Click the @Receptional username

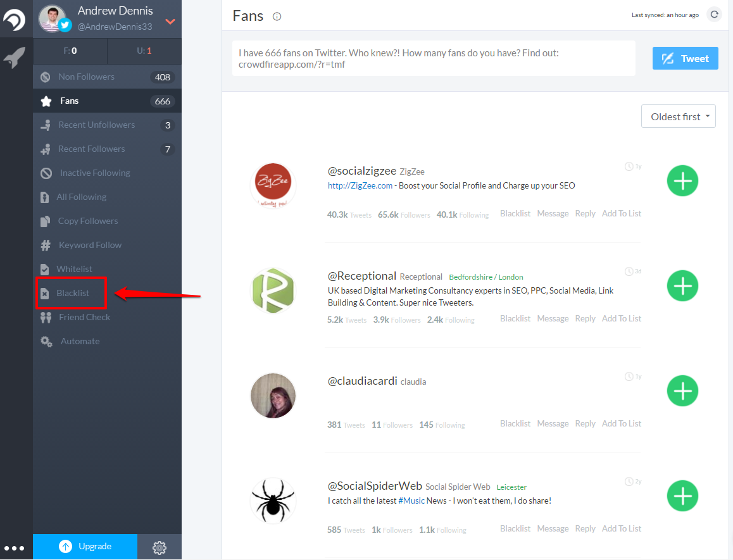point(362,277)
